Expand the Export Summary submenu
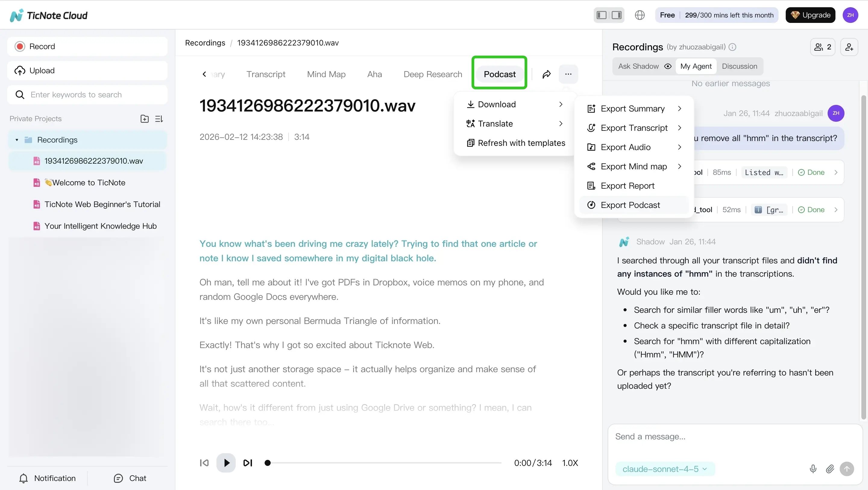This screenshot has width=868, height=490. pos(634,108)
